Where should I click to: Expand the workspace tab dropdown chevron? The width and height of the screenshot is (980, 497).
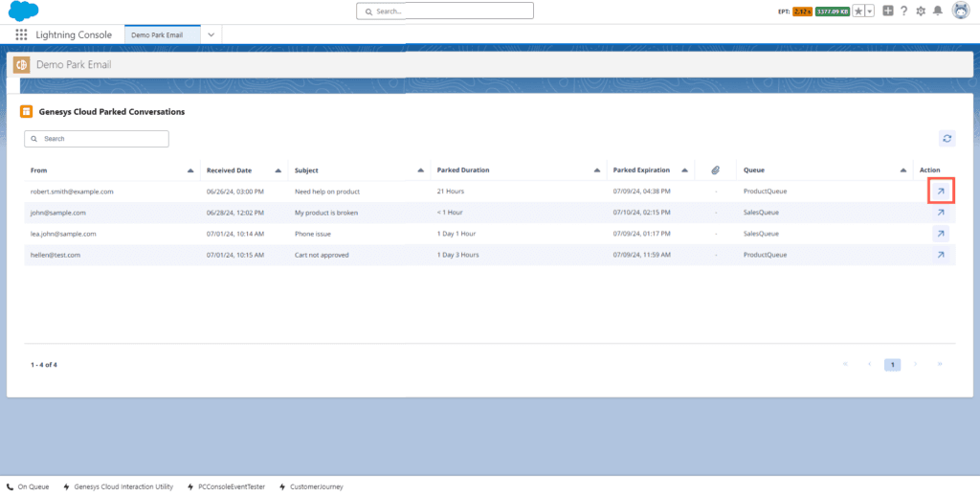(x=212, y=35)
